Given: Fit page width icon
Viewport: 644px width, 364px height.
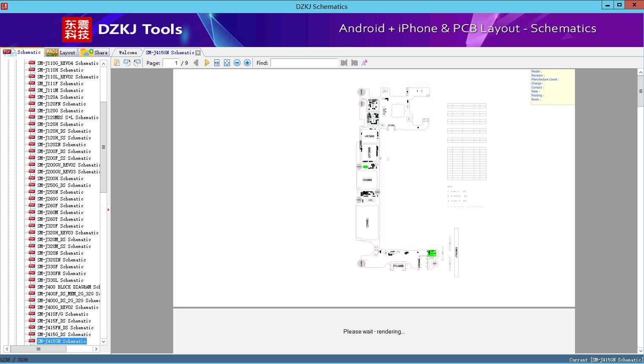Looking at the screenshot, I should coord(217,63).
